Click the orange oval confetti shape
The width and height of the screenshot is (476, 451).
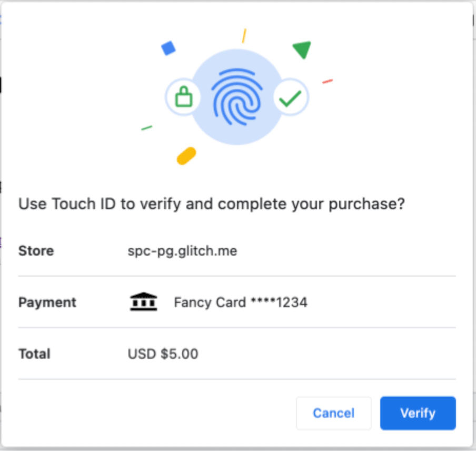click(x=185, y=155)
